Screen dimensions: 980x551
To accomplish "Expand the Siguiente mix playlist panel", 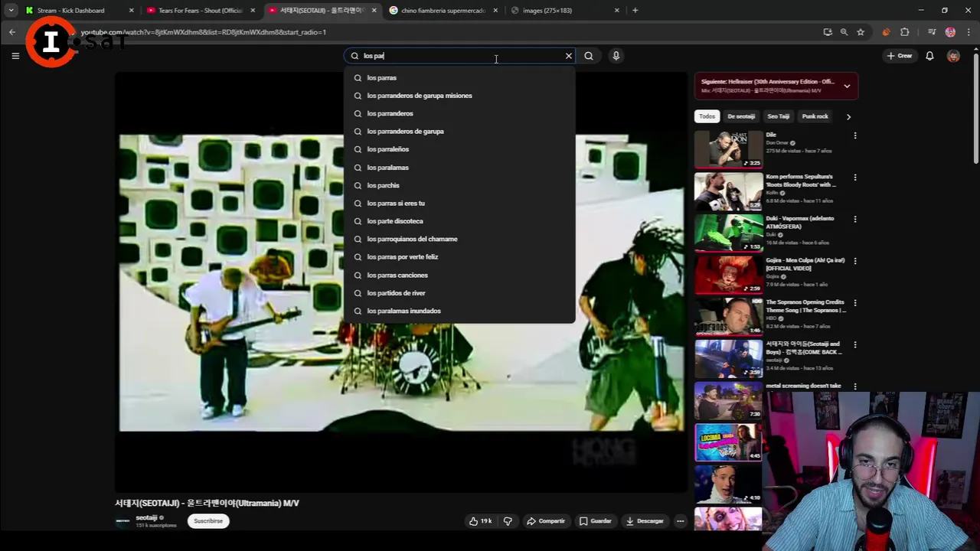I will (847, 86).
